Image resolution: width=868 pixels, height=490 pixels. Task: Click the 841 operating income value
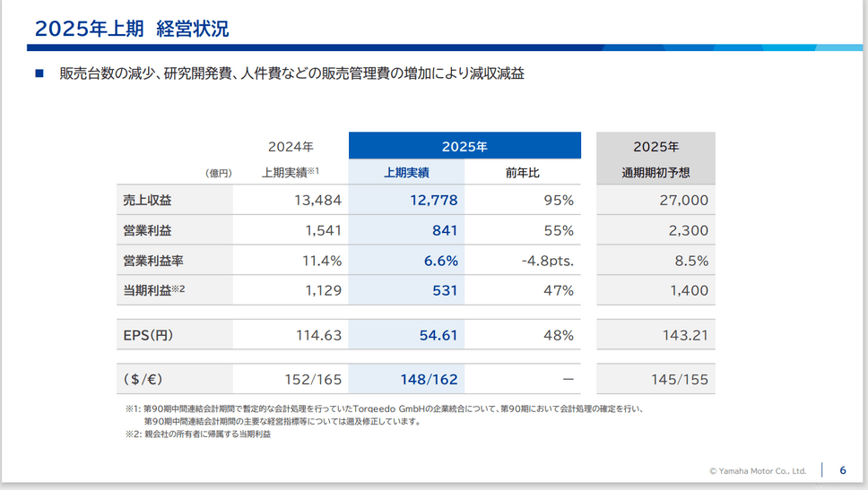point(444,230)
